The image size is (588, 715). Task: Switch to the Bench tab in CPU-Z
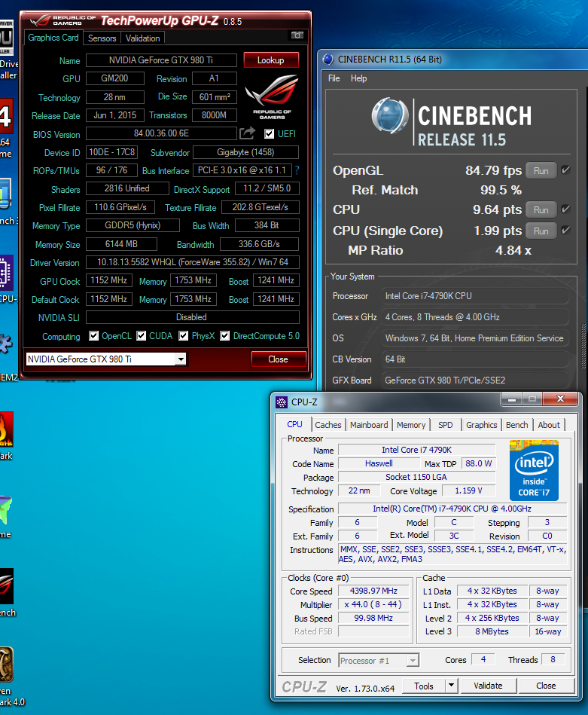pos(517,425)
